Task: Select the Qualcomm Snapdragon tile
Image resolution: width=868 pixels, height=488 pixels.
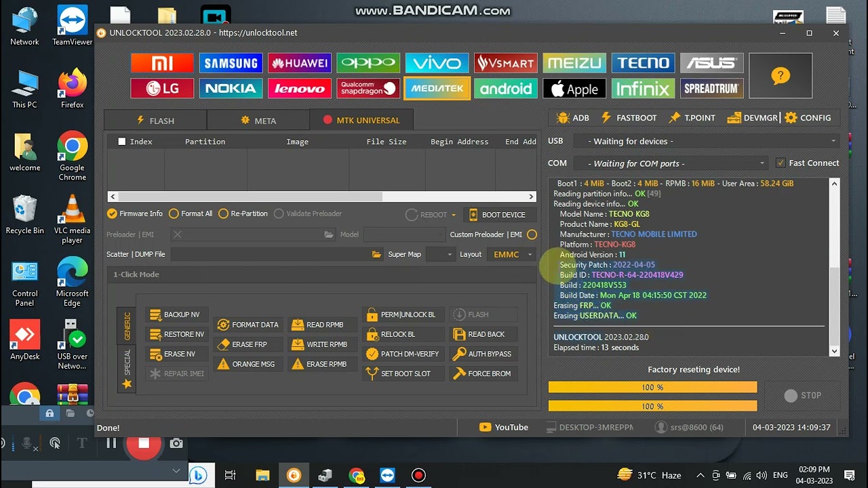Action: pyautogui.click(x=368, y=88)
